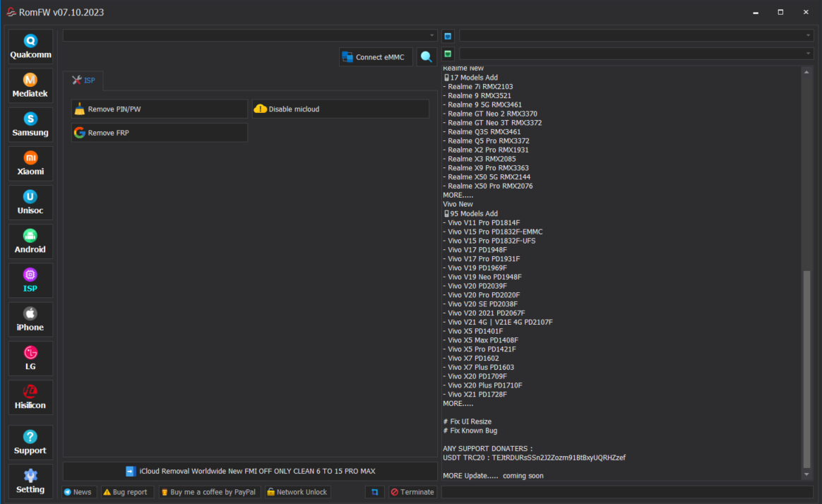Image resolution: width=822 pixels, height=504 pixels.
Task: Click 'Vivo X7 Plus PD1603' line
Action: 479,367
